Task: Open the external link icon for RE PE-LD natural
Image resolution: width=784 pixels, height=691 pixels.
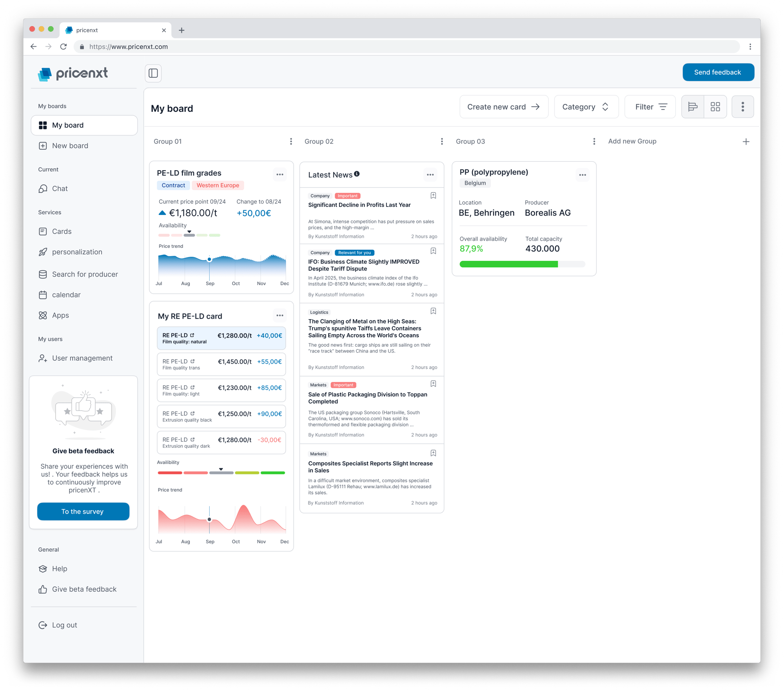Action: point(192,335)
